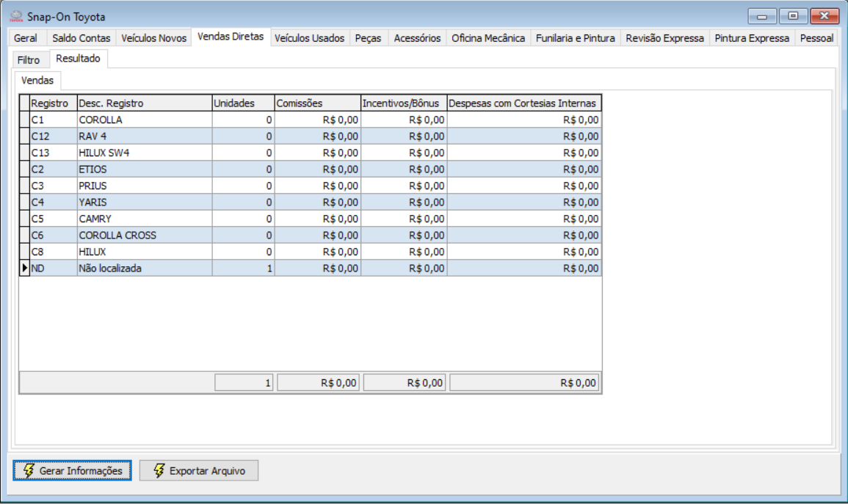
Task: Click Comissões total field in footer
Action: tap(318, 382)
